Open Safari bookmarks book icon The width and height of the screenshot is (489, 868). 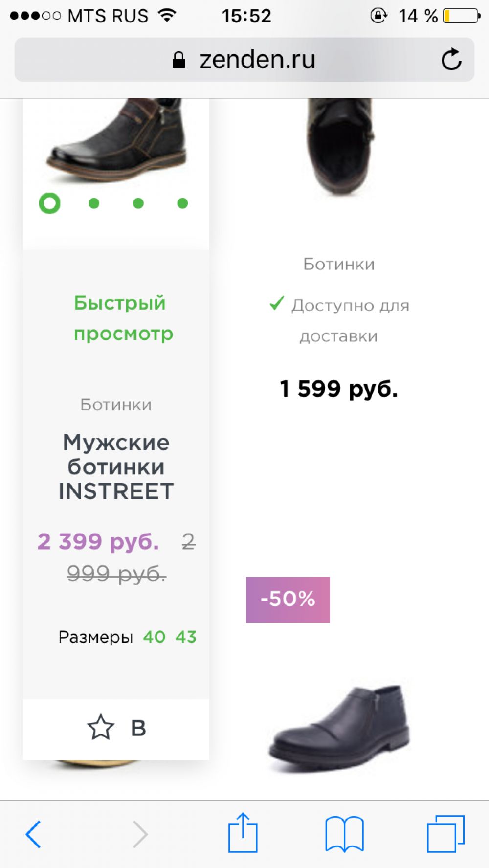pyautogui.click(x=344, y=834)
